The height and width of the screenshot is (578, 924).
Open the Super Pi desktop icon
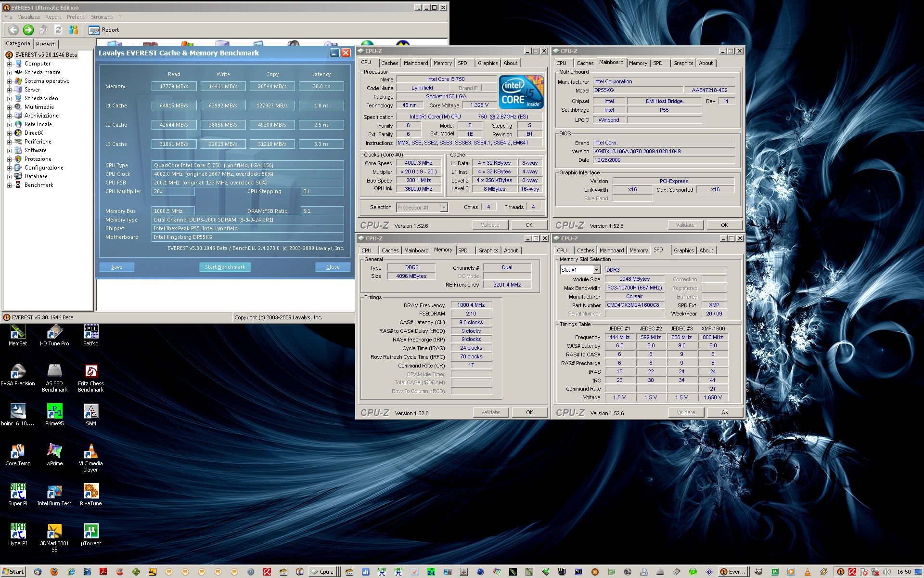click(x=18, y=492)
